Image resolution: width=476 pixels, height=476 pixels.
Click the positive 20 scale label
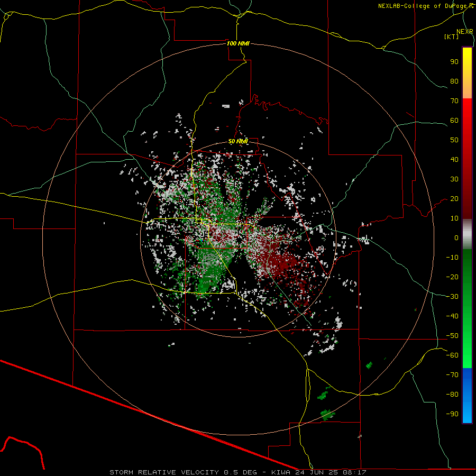(454, 198)
